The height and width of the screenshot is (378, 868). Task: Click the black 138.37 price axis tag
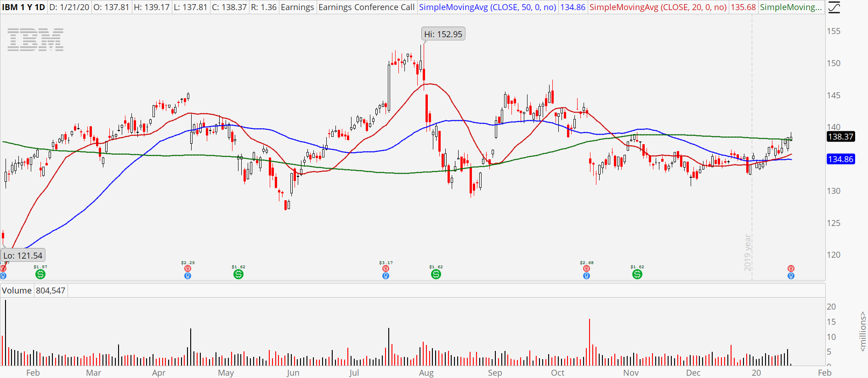841,136
